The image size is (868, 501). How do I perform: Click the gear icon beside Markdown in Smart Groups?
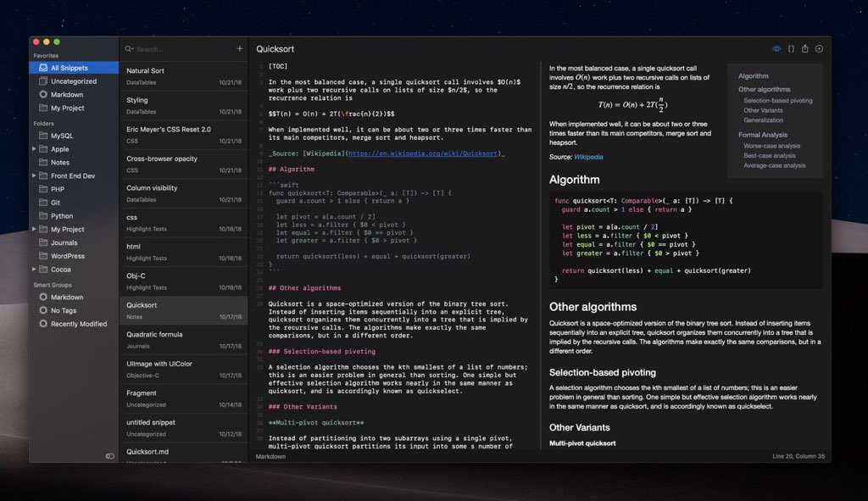tap(43, 297)
